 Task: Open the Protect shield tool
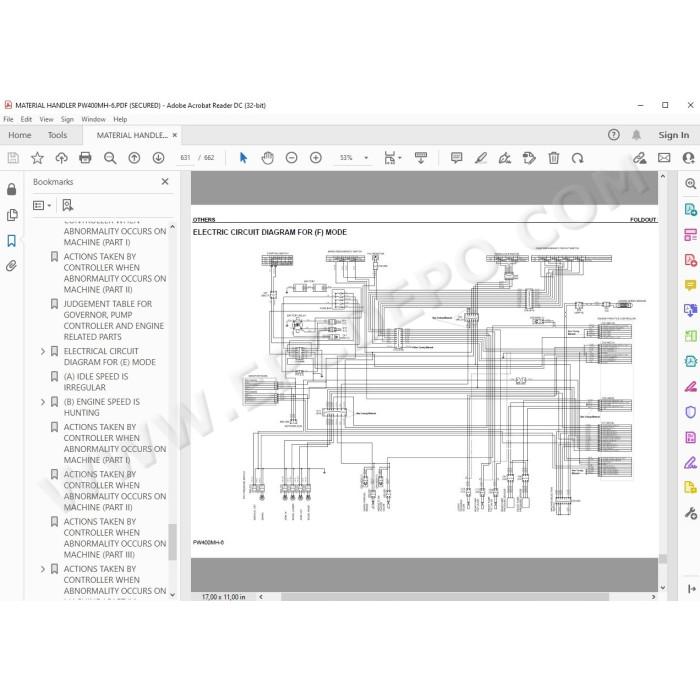[x=691, y=412]
